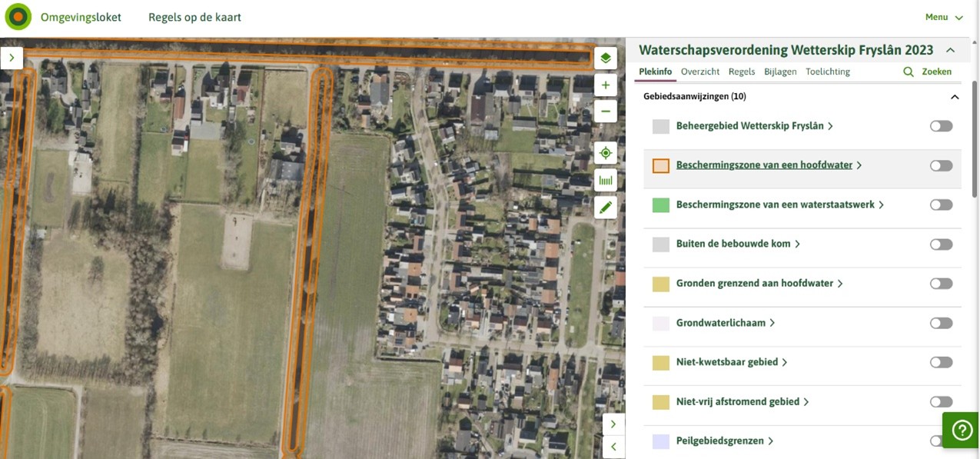
Task: Click the left arrow at map bottom
Action: [613, 447]
